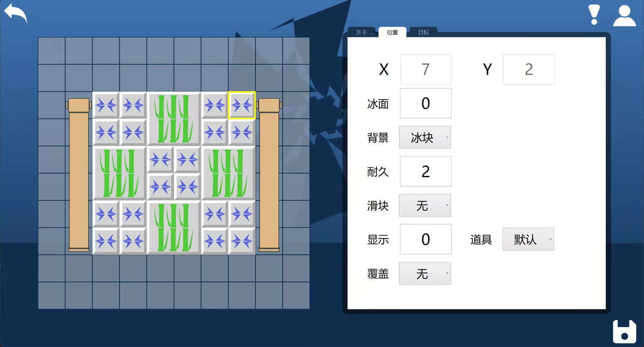Pick the bamboo tile beside left pillar

coord(119,173)
